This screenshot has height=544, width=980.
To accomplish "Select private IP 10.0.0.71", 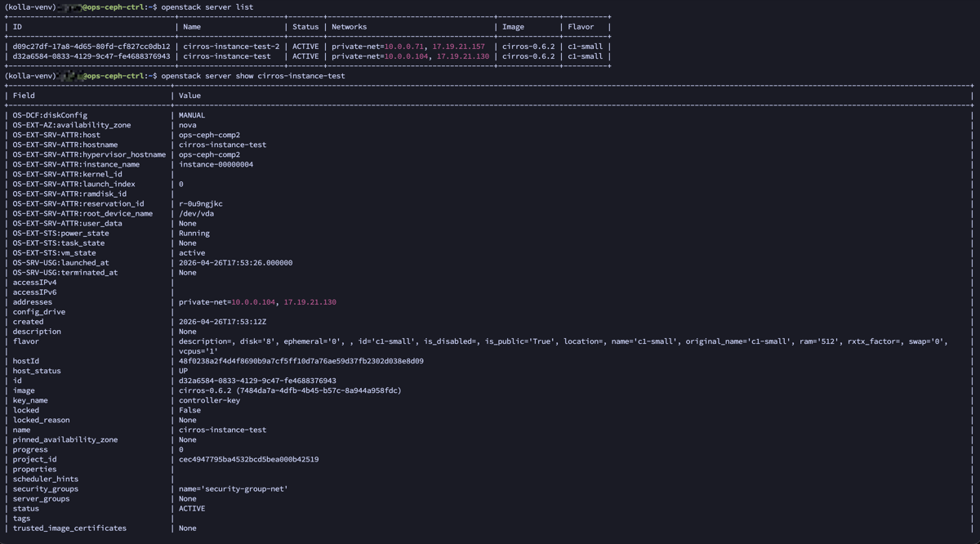I will (406, 47).
